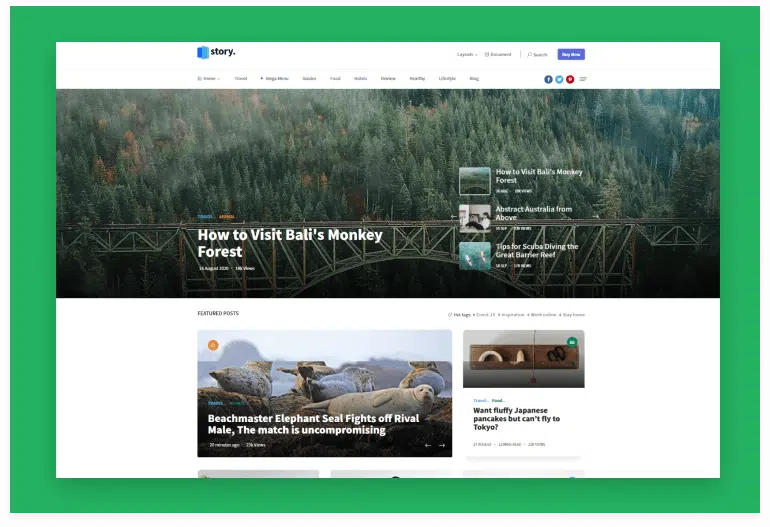
Task: Go to previous featured post with left arrow
Action: tap(428, 445)
